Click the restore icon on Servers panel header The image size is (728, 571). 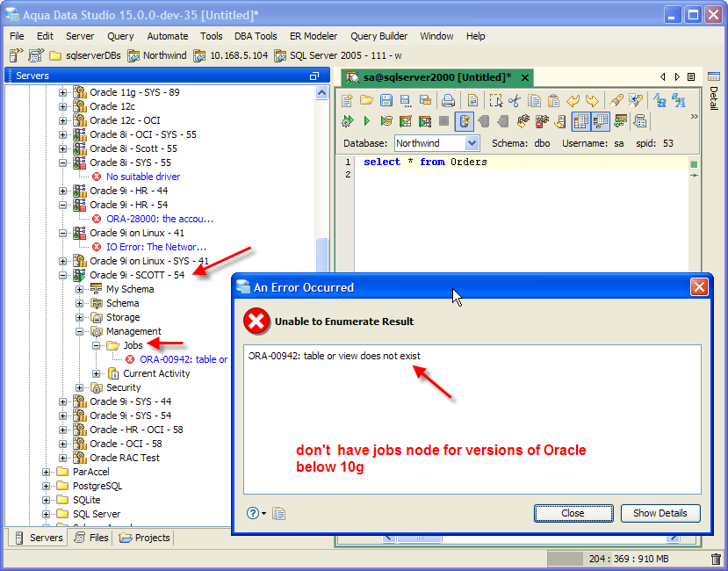coord(314,76)
